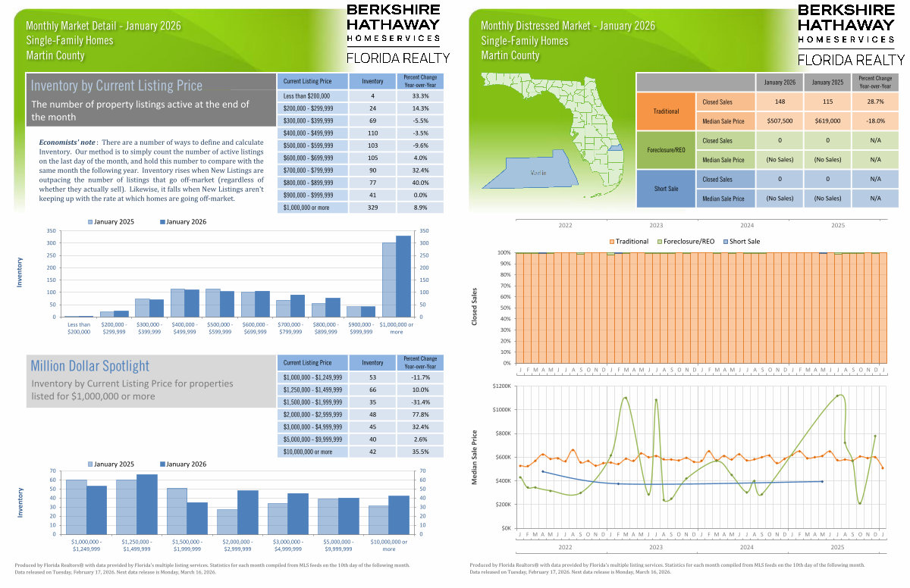Viewport: 910px width, 588px height.
Task: Click January 2026 legend swatch in Million Dollar chart
Action: [162, 464]
